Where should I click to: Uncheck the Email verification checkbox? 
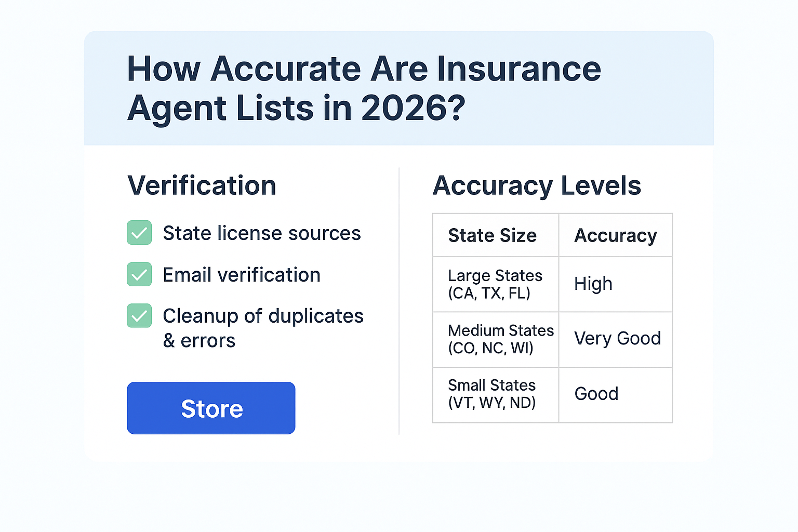tap(139, 274)
